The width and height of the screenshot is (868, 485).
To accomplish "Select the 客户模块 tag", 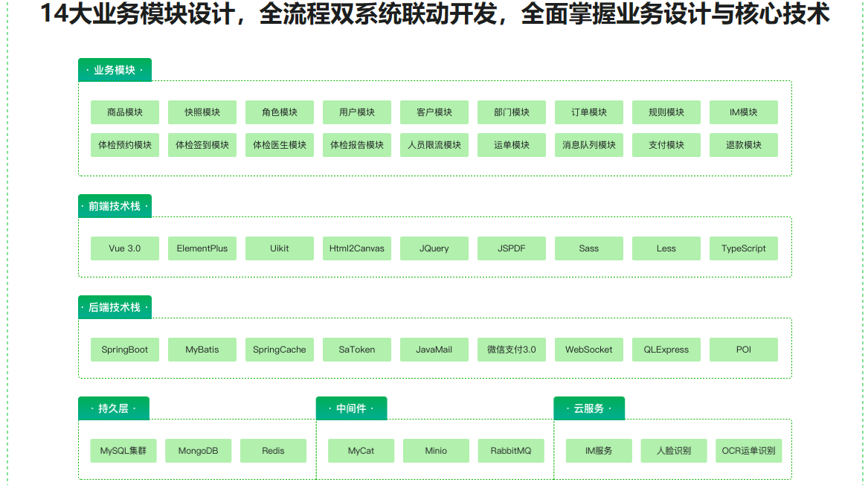I will pyautogui.click(x=434, y=112).
